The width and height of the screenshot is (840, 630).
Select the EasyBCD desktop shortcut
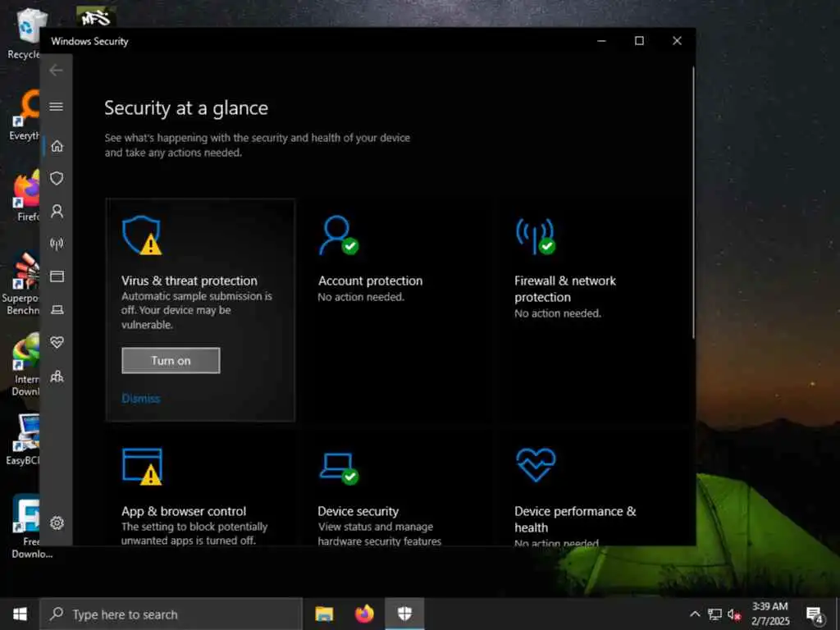click(x=22, y=440)
